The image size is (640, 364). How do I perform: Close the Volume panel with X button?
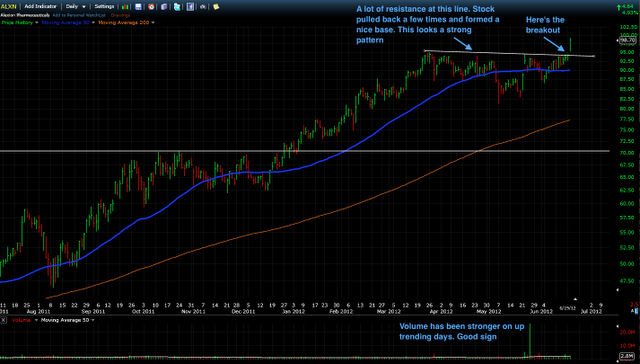click(x=3, y=320)
